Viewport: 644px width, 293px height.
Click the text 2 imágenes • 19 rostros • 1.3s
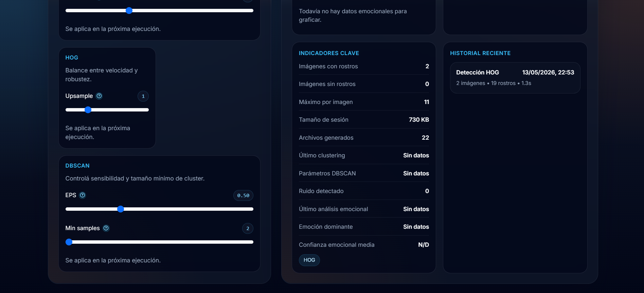click(x=494, y=83)
